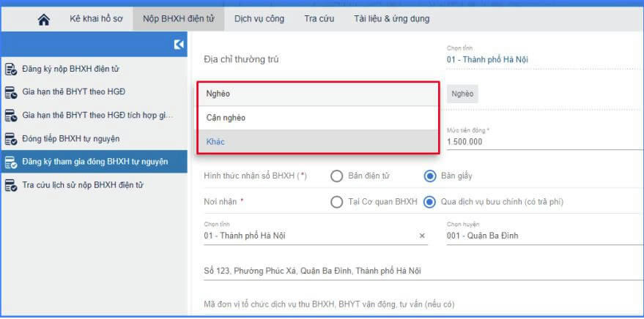Open Tra cứu menu
Screen dimensions: 644x319
[319, 19]
